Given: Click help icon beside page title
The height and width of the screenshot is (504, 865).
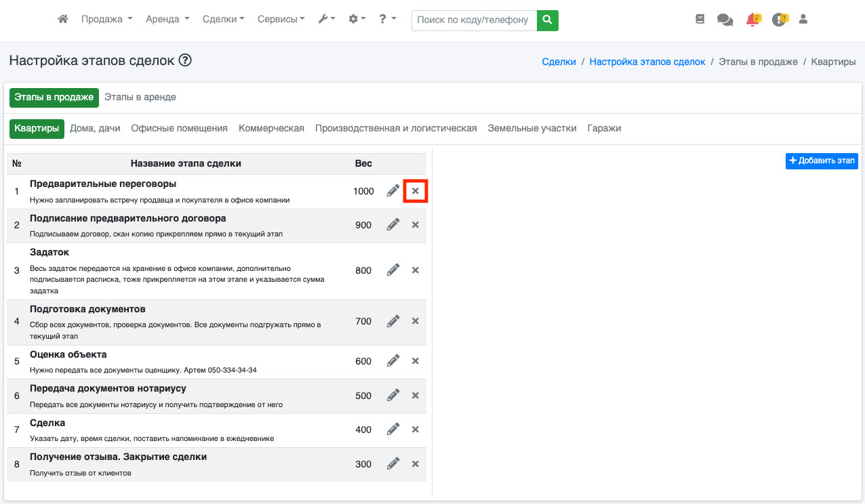Looking at the screenshot, I should 185,60.
